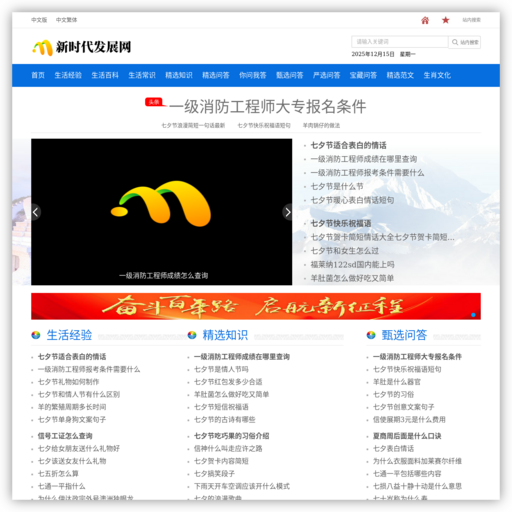Open 七夕节的古诗有哪些 article
The height and width of the screenshot is (512, 512).
(225, 420)
